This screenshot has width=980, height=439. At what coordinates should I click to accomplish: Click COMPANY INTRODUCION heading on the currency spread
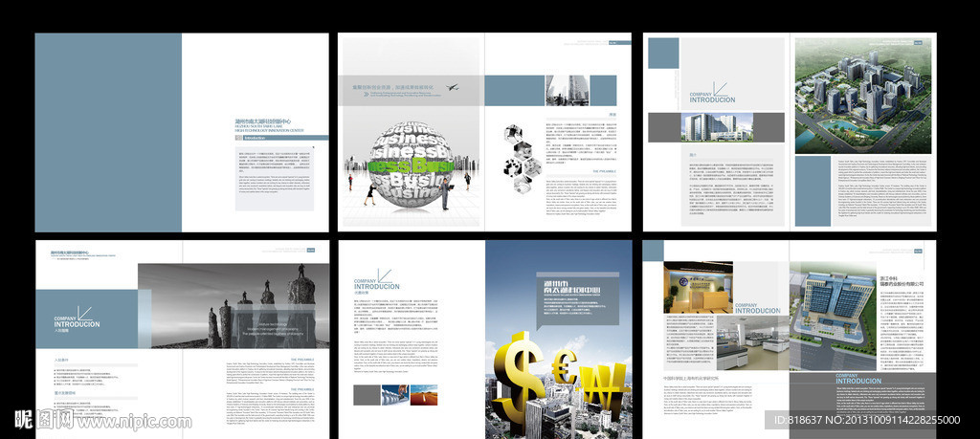(376, 284)
